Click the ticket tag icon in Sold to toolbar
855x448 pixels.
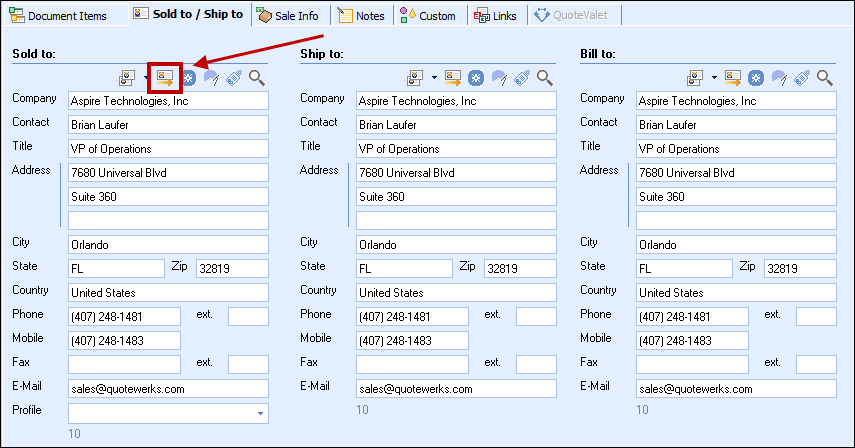pyautogui.click(x=234, y=77)
